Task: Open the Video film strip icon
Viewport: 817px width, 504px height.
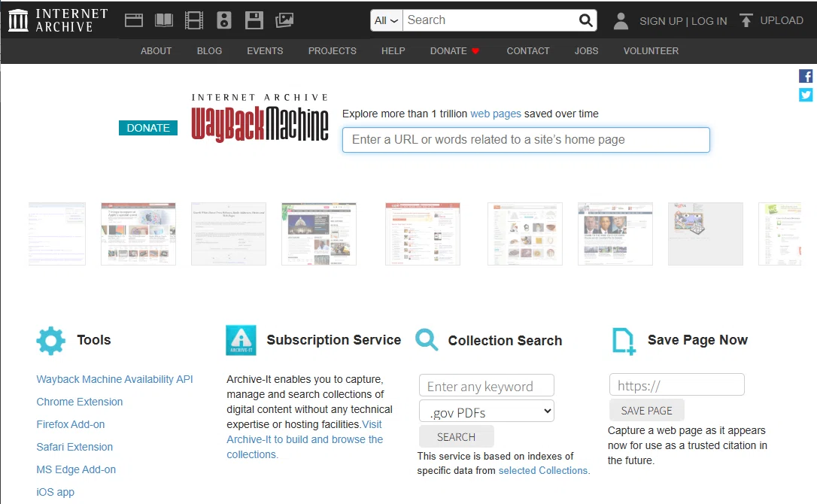Action: coord(194,20)
